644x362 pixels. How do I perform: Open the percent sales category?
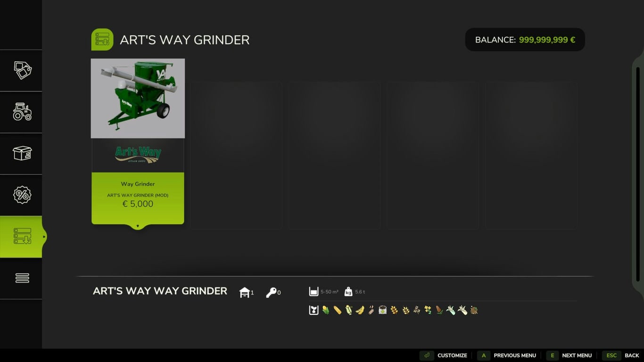[x=21, y=195]
